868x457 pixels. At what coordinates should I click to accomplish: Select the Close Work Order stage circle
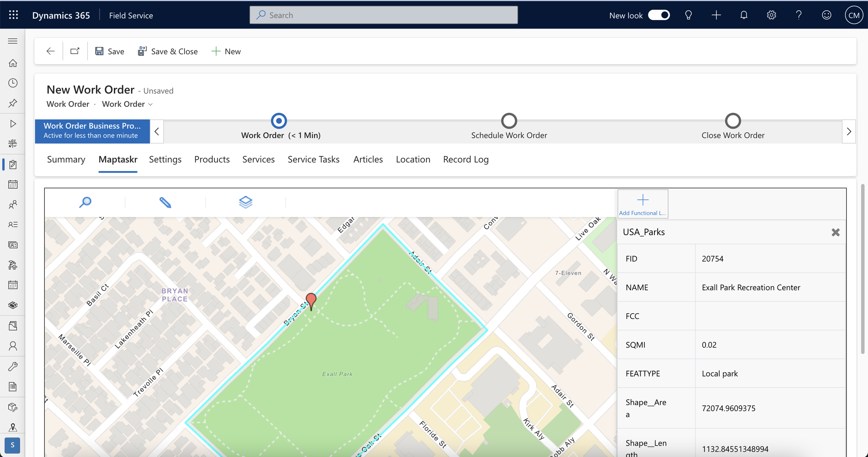(x=733, y=121)
